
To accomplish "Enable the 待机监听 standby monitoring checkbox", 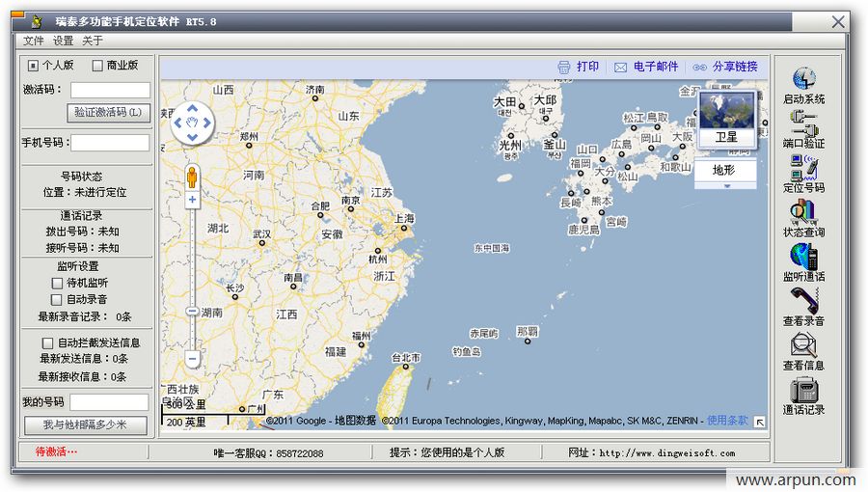I will (57, 283).
